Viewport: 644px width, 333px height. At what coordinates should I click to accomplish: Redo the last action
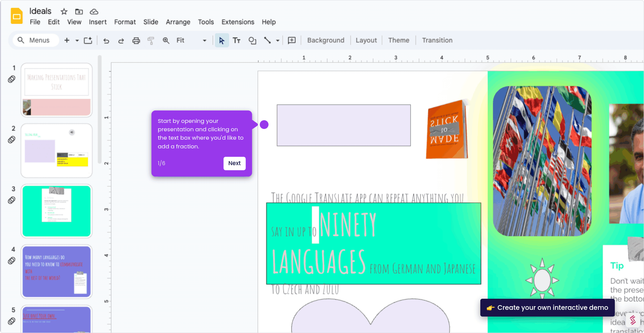click(x=121, y=41)
